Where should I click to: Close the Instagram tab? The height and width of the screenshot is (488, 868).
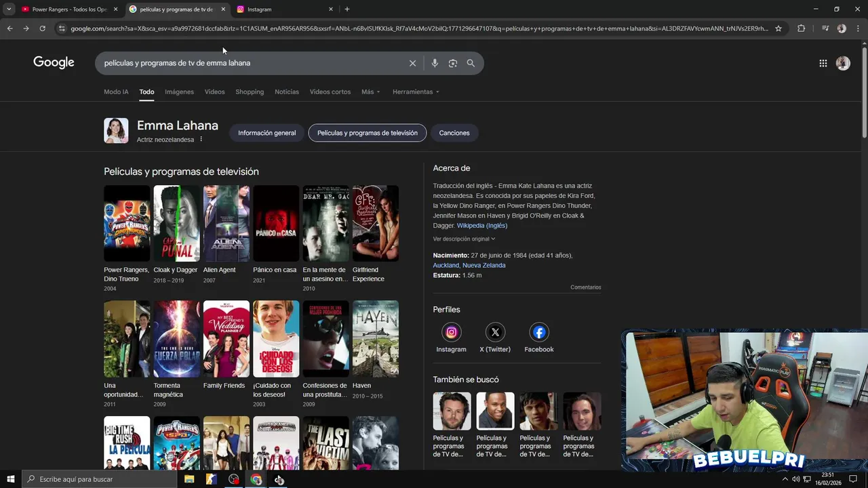click(331, 9)
